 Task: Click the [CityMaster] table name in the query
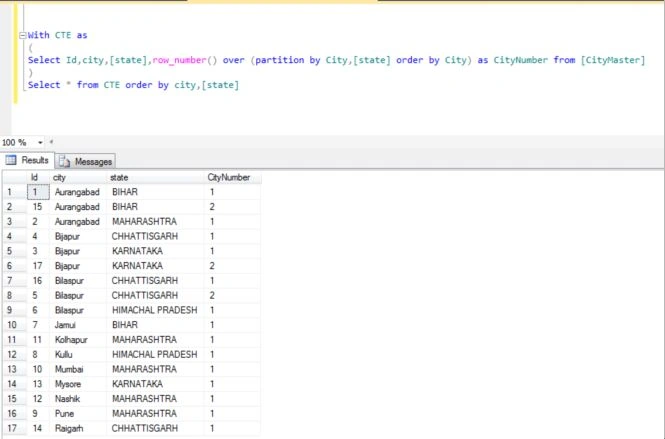pyautogui.click(x=613, y=60)
